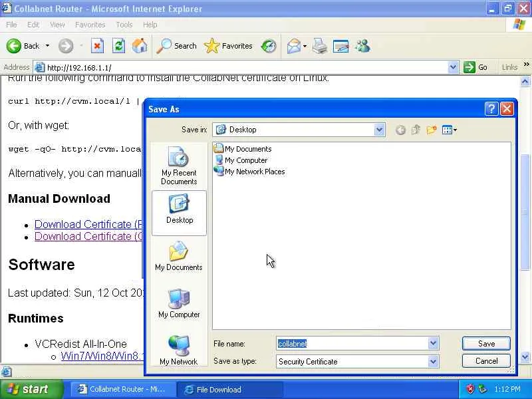Click the Save As help question button
The width and height of the screenshot is (532, 399).
pyautogui.click(x=491, y=109)
